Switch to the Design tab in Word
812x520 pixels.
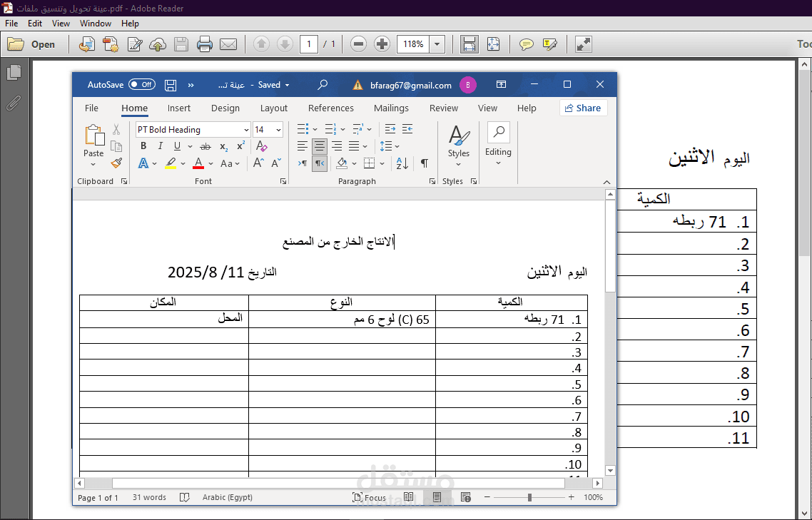(225, 108)
